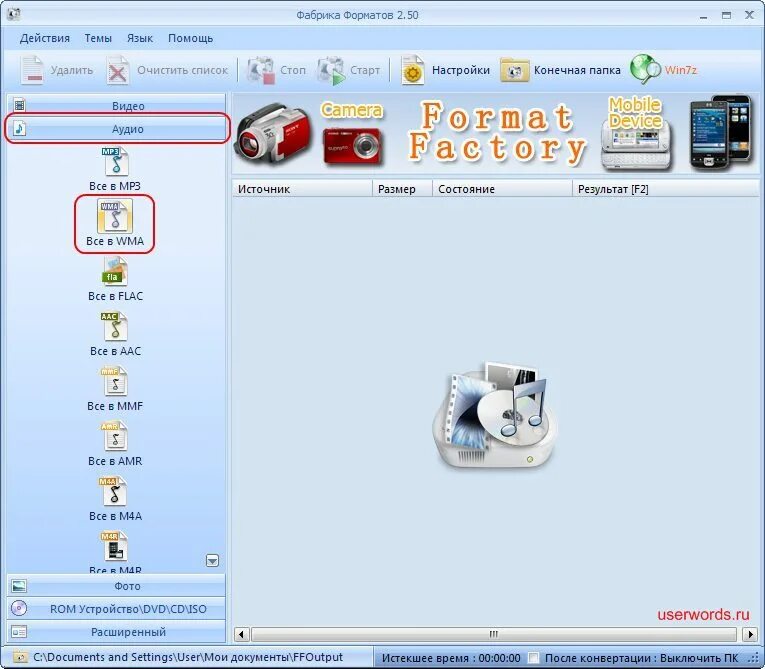The height and width of the screenshot is (669, 765).
Task: Click the red Camera image in banner
Action: tap(352, 145)
